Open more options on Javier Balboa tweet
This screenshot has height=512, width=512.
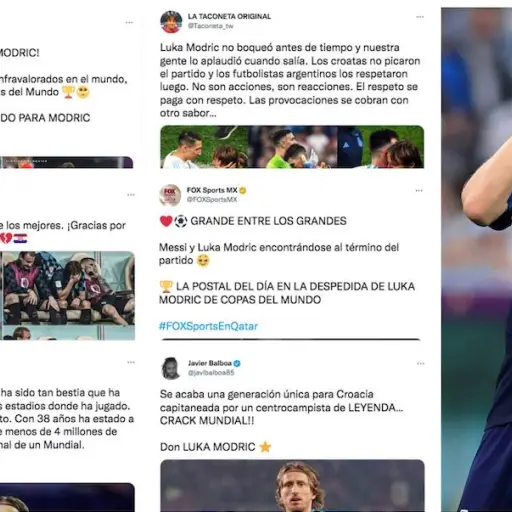[x=420, y=363]
